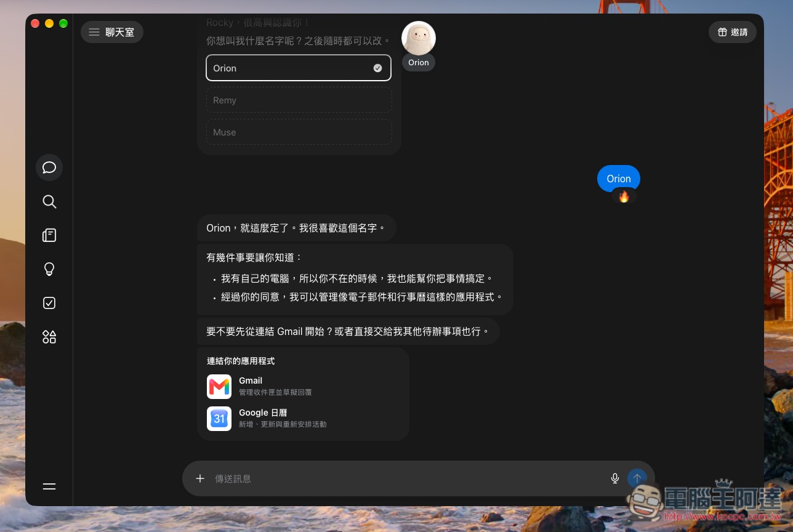Open the lightbulb ideas icon in sidebar
Screen dimensions: 793x532
pyautogui.click(x=49, y=269)
